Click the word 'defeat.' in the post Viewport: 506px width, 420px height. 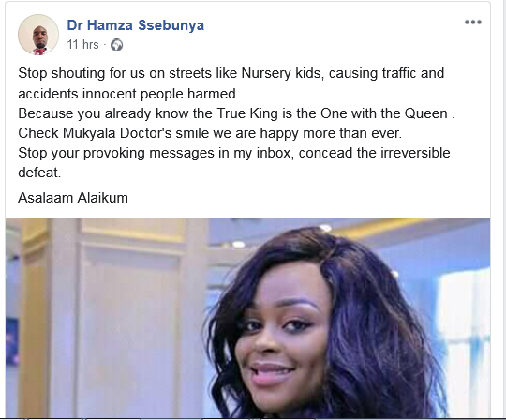[x=39, y=172]
